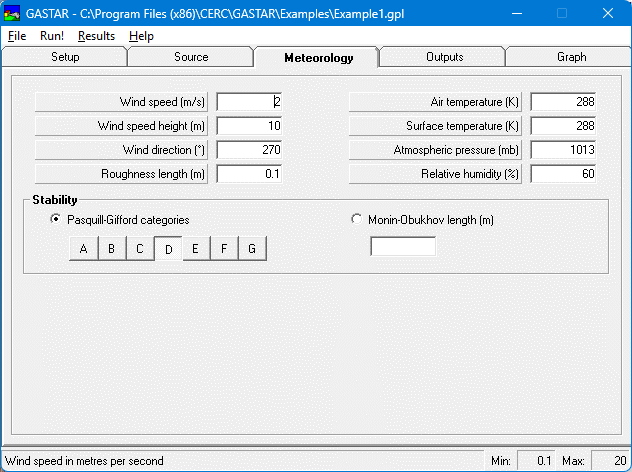The height and width of the screenshot is (472, 632).
Task: Click the GASTAR application icon in title bar
Action: coord(13,13)
